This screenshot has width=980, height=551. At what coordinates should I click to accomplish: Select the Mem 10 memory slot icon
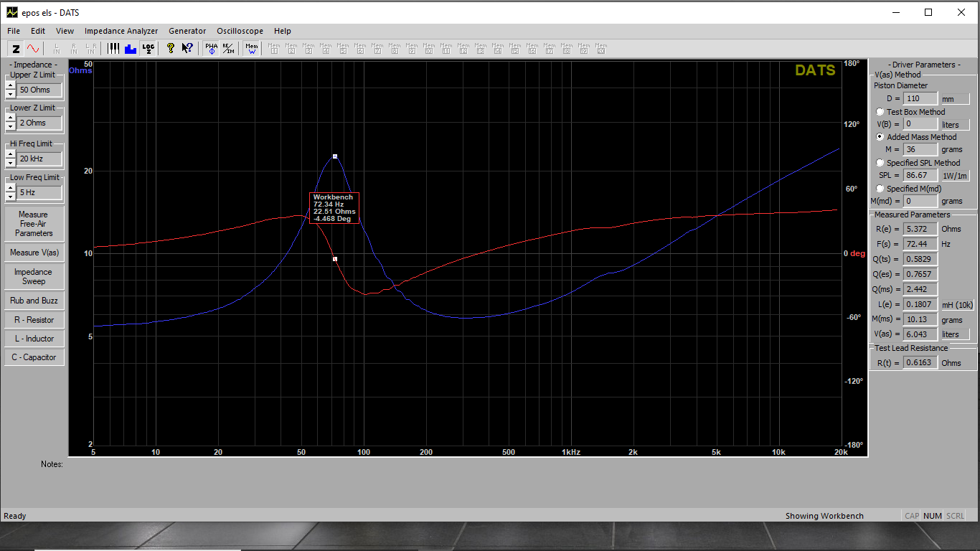click(x=429, y=49)
